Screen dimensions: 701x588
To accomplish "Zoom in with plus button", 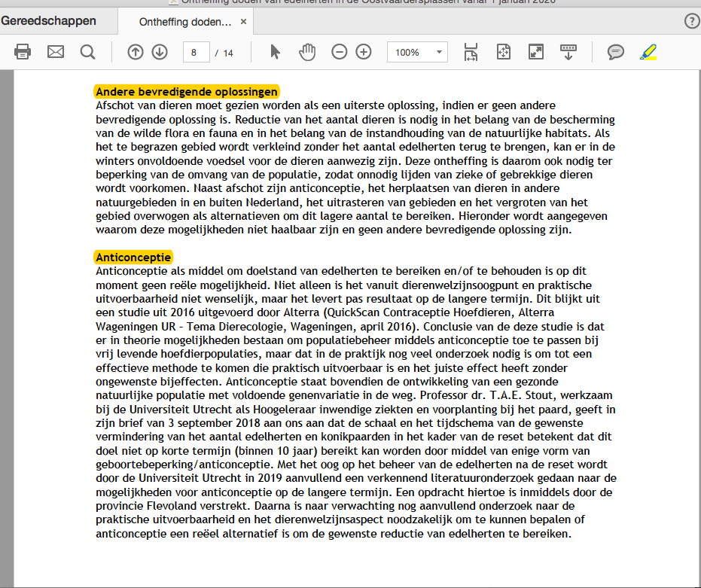I will tap(364, 52).
